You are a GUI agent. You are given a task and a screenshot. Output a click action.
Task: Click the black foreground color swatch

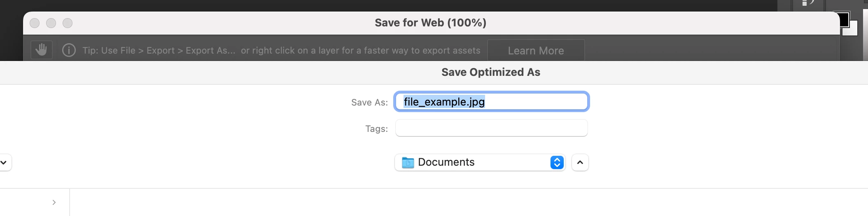844,19
